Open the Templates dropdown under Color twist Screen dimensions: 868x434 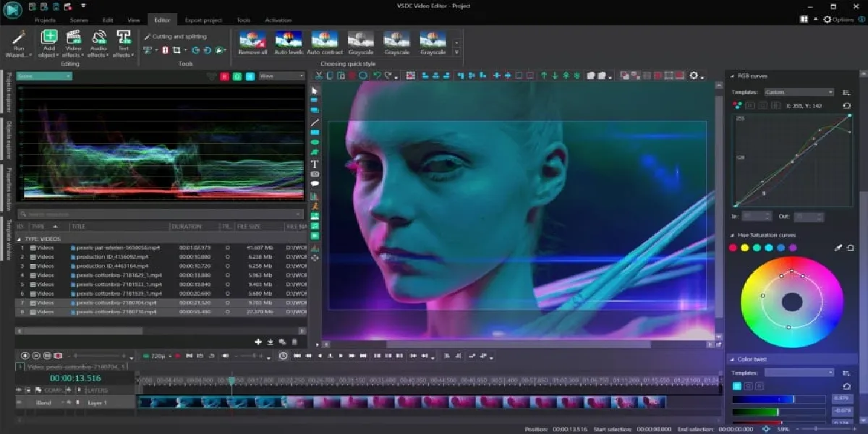pos(798,371)
